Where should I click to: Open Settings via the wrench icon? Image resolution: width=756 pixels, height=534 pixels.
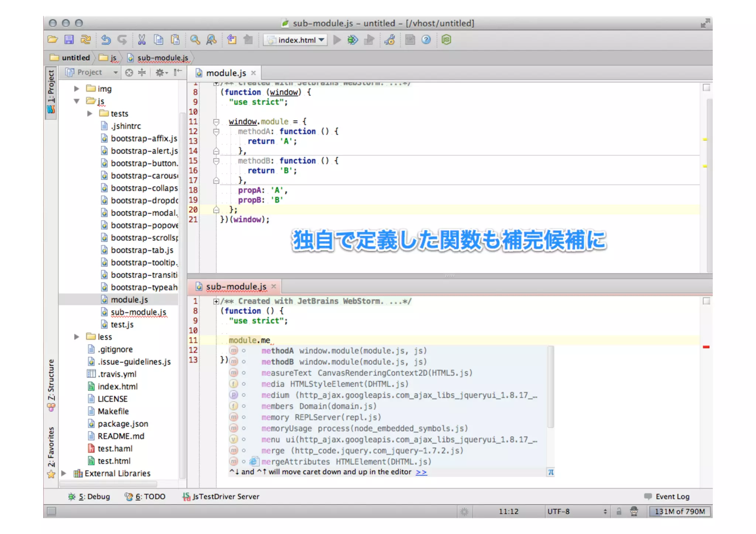point(390,39)
